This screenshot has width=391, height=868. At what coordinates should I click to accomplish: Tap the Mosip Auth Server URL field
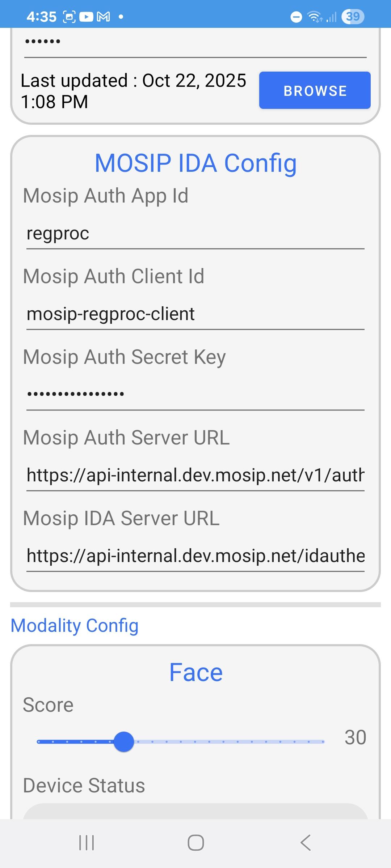pos(195,475)
